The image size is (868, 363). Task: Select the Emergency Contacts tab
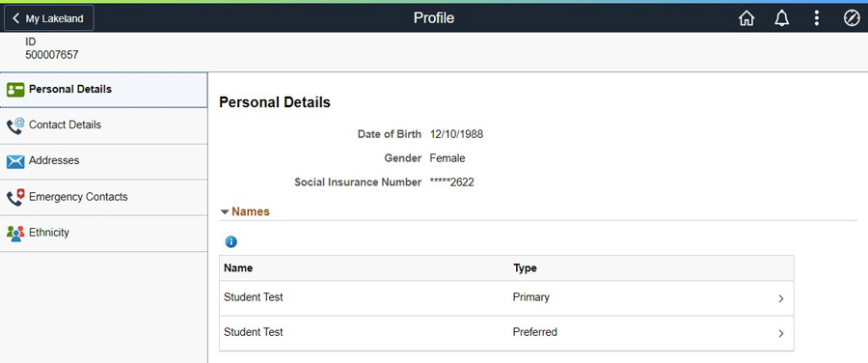click(x=103, y=197)
